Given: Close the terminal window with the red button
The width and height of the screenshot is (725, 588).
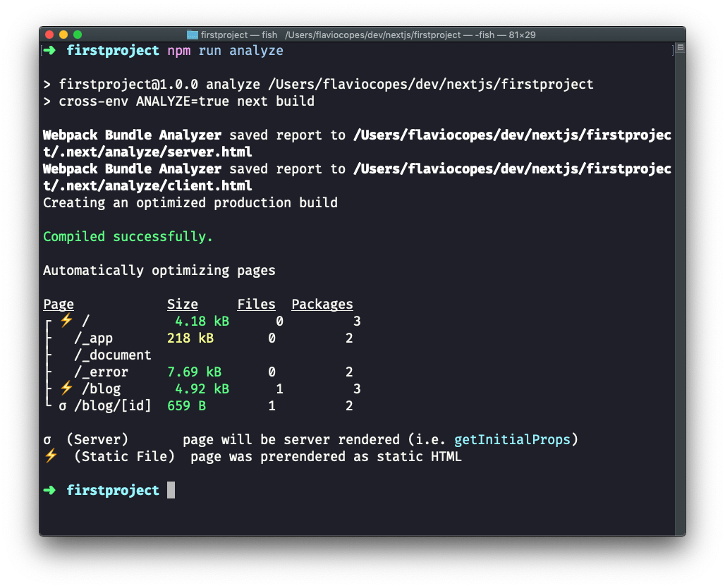Looking at the screenshot, I should (49, 35).
